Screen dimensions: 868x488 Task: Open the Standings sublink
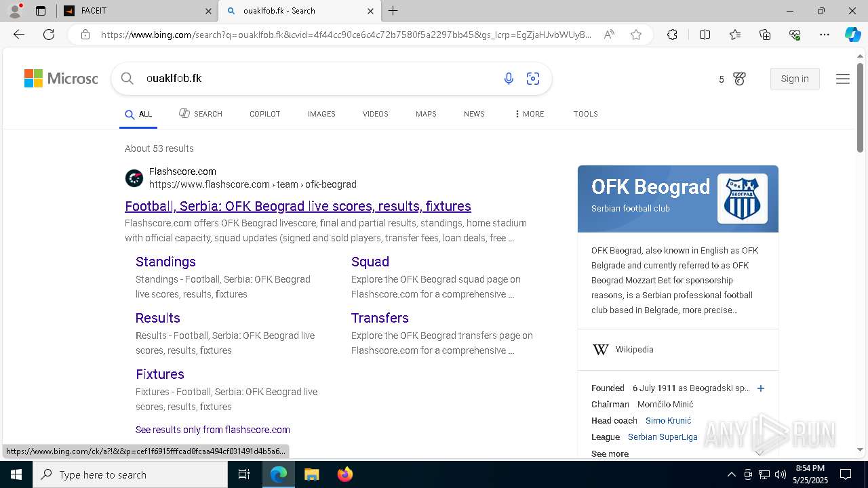tap(165, 262)
